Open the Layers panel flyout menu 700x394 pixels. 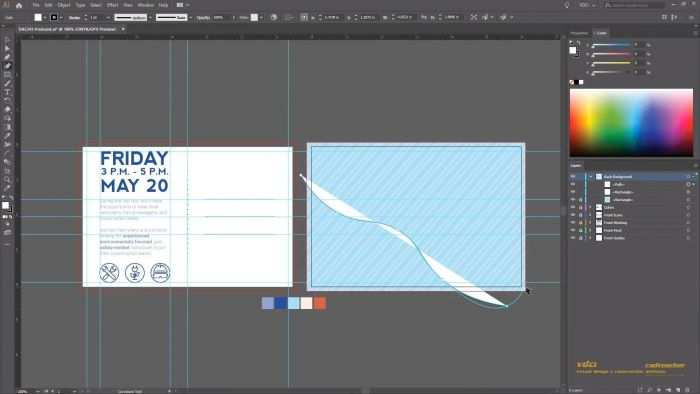pos(695,166)
